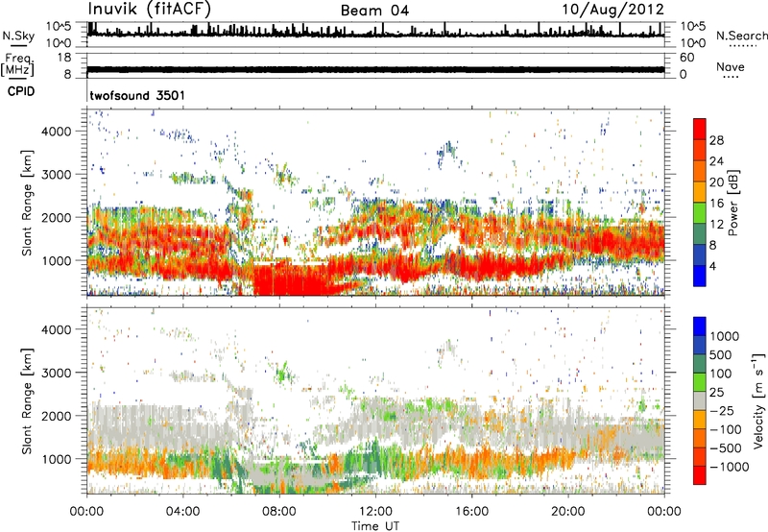Click the 'N.Search' legend label
Image resolution: width=768 pixels, height=532 pixels.
742,36
